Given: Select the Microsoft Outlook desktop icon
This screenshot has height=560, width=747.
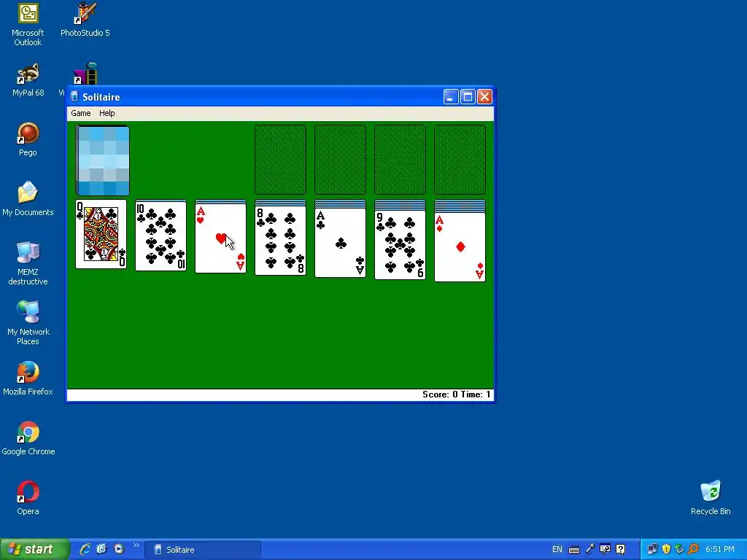Looking at the screenshot, I should (x=28, y=25).
